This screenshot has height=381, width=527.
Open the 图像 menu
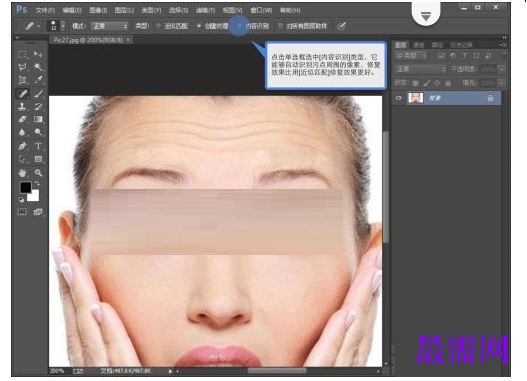tap(98, 10)
